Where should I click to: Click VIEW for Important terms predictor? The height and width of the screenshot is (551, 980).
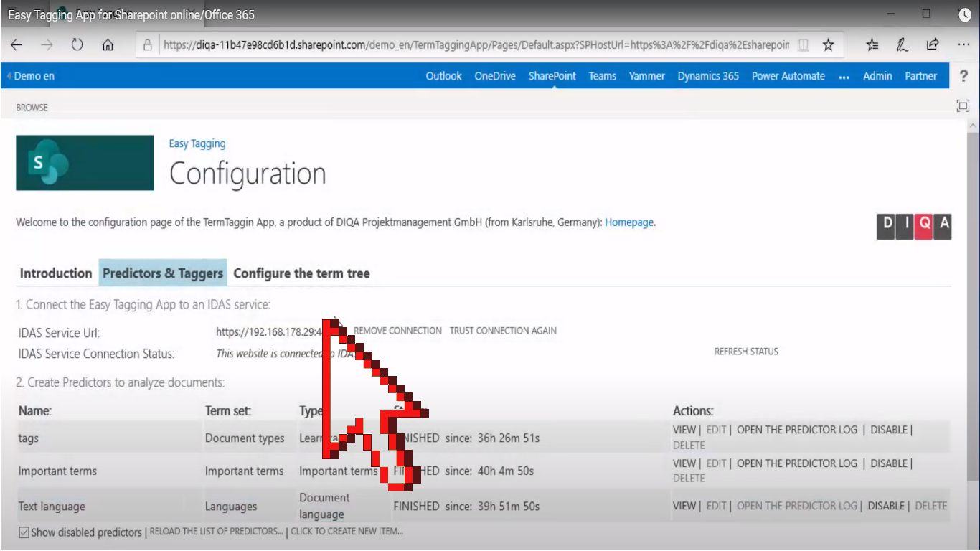(x=684, y=463)
